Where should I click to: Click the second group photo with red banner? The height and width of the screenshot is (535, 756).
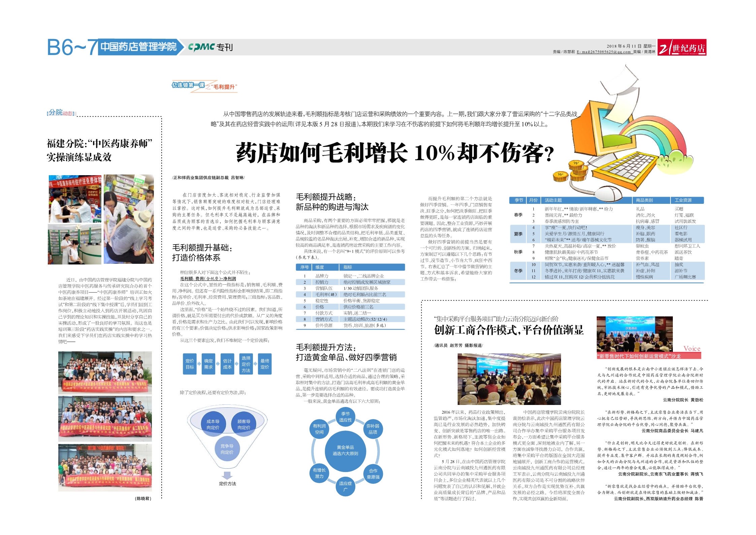pyautogui.click(x=105, y=419)
